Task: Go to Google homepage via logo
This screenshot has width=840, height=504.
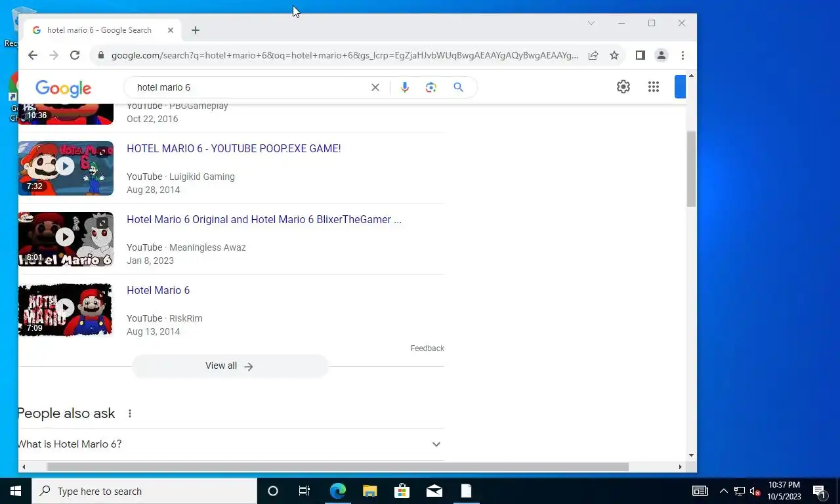Action: tap(64, 88)
